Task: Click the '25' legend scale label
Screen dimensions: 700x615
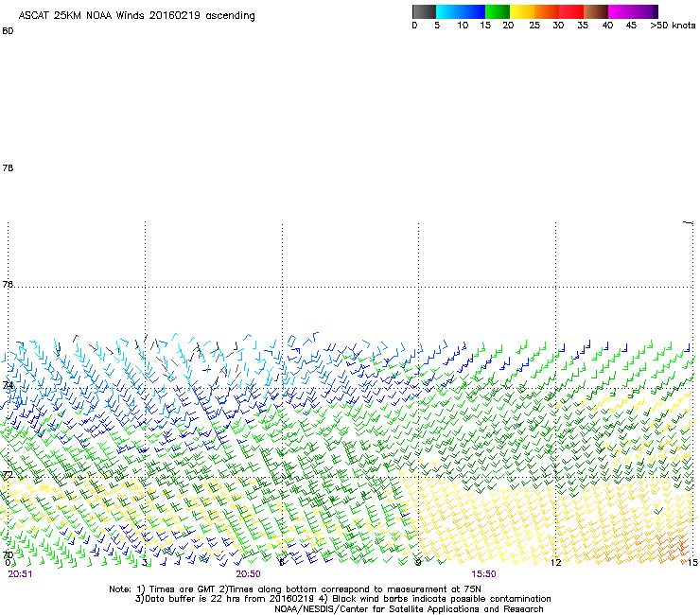Action: point(534,26)
